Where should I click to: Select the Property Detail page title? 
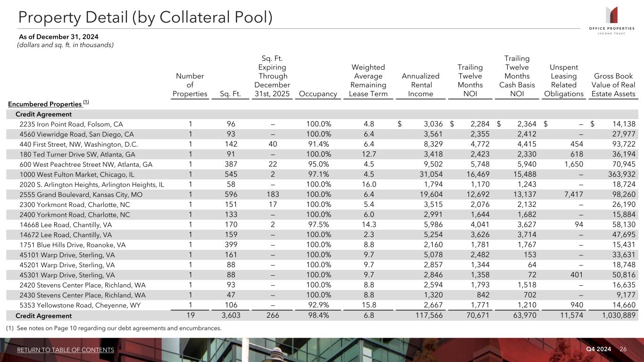(x=145, y=17)
